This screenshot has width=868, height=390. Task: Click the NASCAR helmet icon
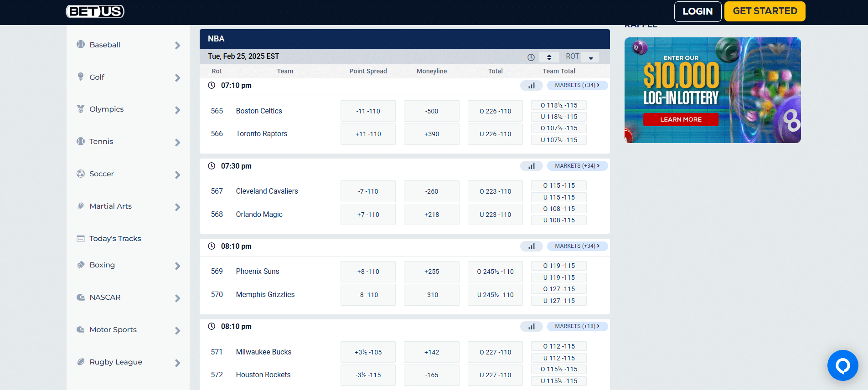point(81,297)
